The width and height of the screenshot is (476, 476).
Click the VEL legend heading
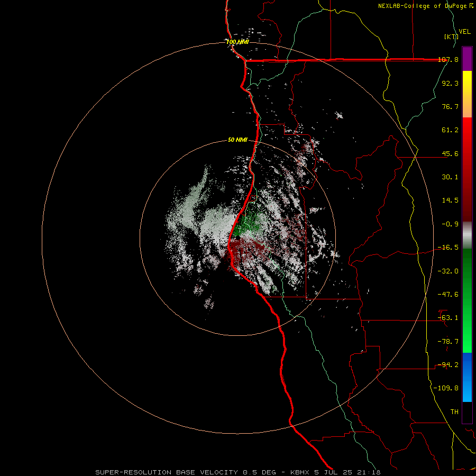[464, 32]
